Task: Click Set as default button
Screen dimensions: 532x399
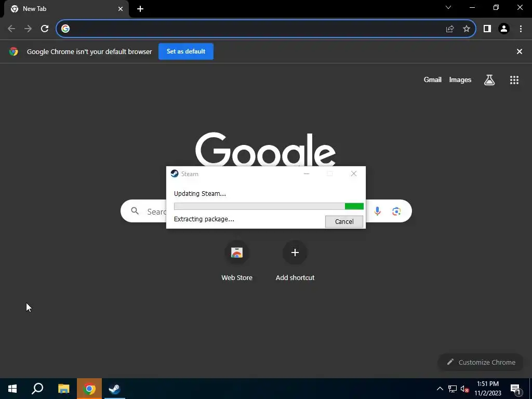Action: coord(186,51)
